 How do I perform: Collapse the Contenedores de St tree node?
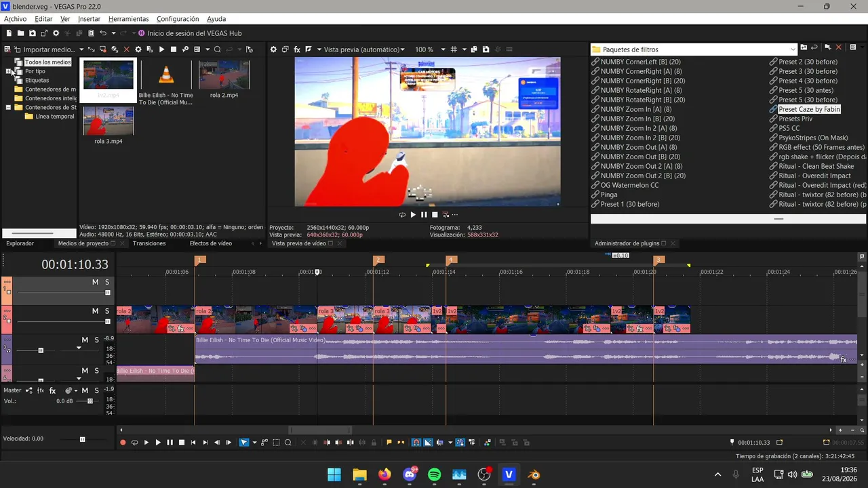(9, 107)
